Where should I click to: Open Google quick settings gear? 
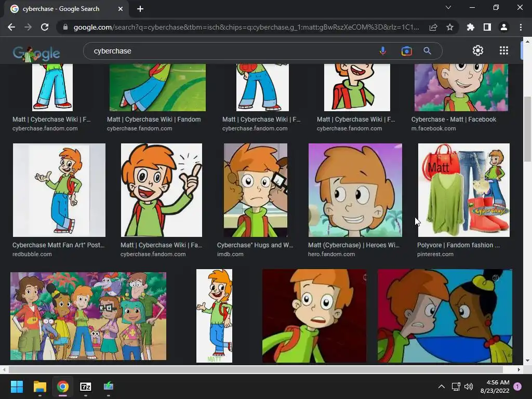click(478, 50)
